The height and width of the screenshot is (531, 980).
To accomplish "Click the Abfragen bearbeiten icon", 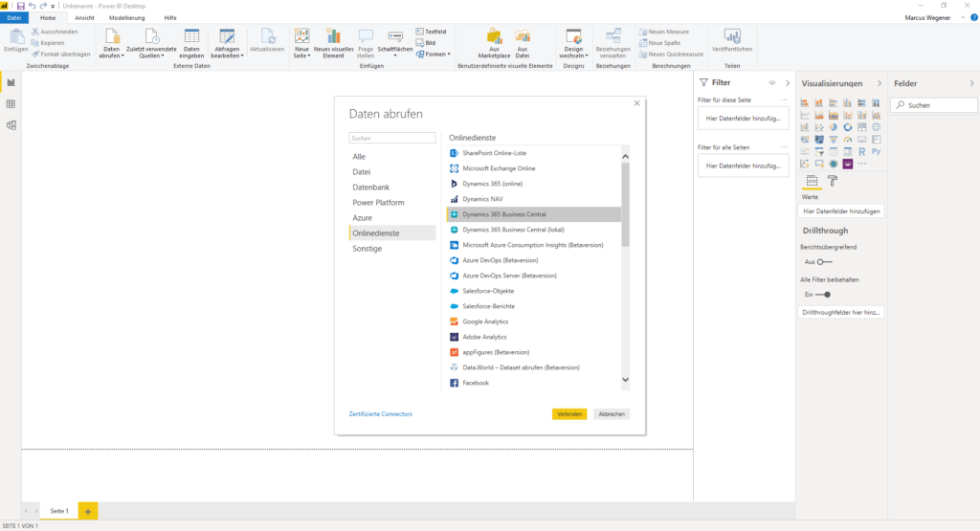I will tap(227, 43).
